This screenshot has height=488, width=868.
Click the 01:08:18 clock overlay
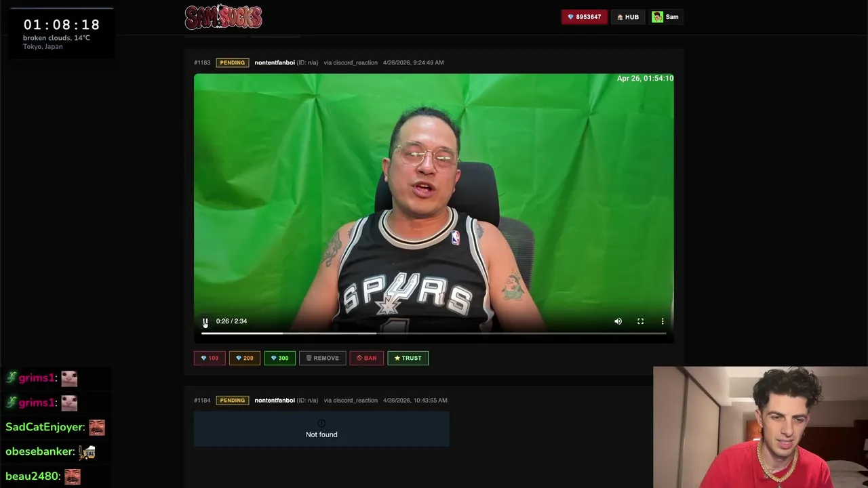coord(62,24)
